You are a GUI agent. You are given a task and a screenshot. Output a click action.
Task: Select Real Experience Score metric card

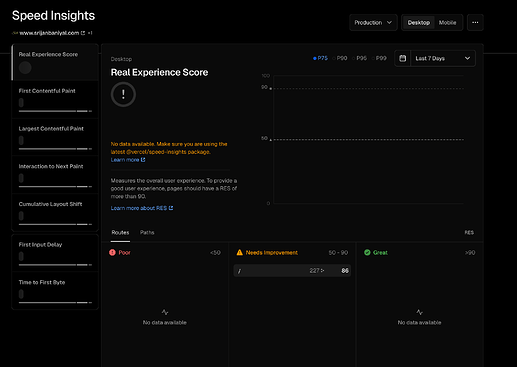point(55,63)
